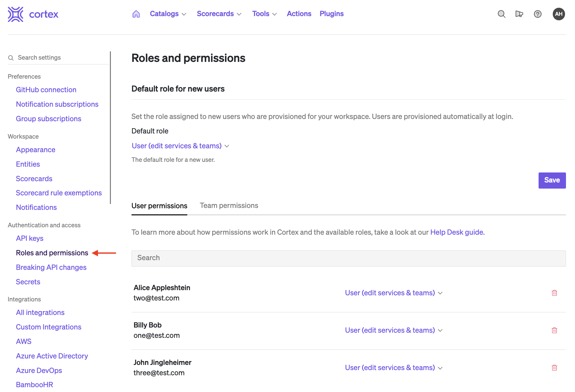
Task: Open Plugins in the top navigation
Action: [331, 14]
